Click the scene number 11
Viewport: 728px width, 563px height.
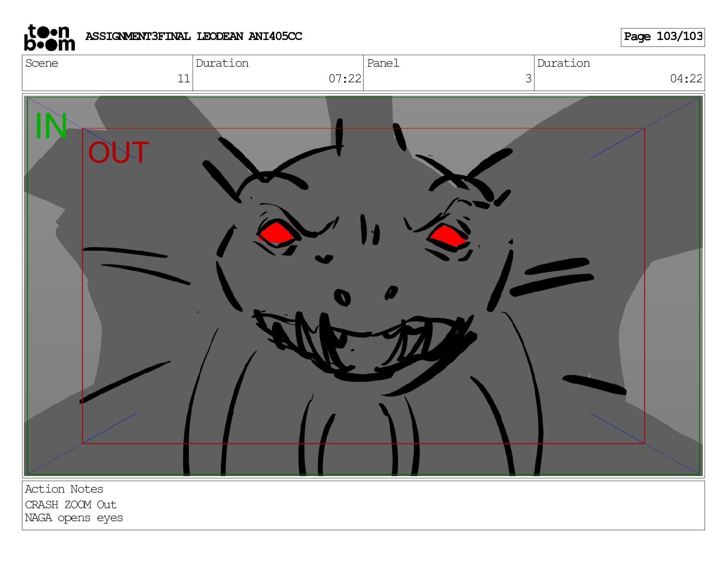click(184, 79)
